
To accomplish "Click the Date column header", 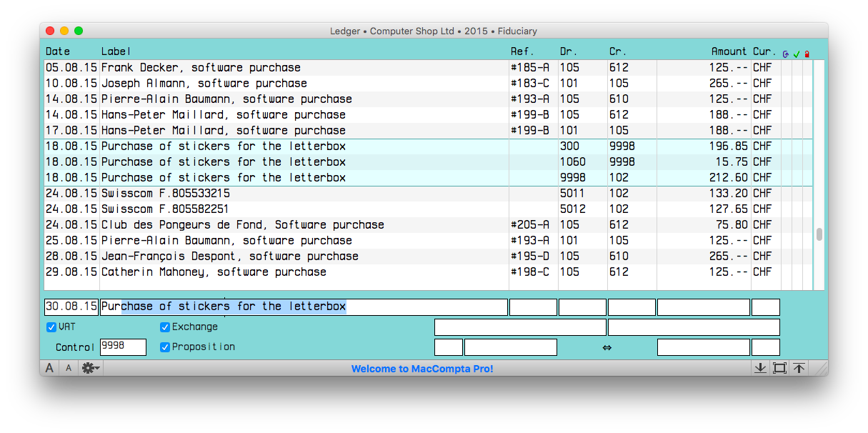I will pos(58,51).
